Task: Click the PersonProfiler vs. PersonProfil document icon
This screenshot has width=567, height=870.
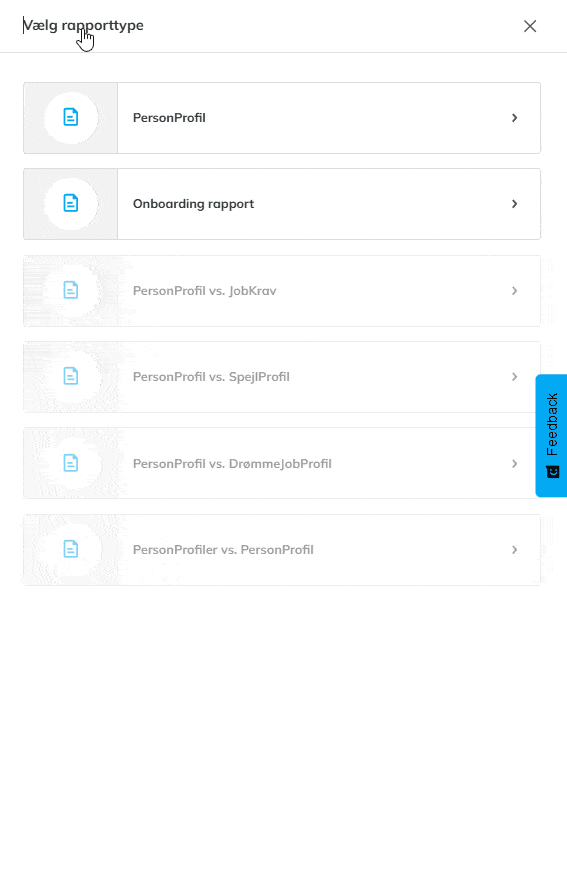Action: point(70,549)
